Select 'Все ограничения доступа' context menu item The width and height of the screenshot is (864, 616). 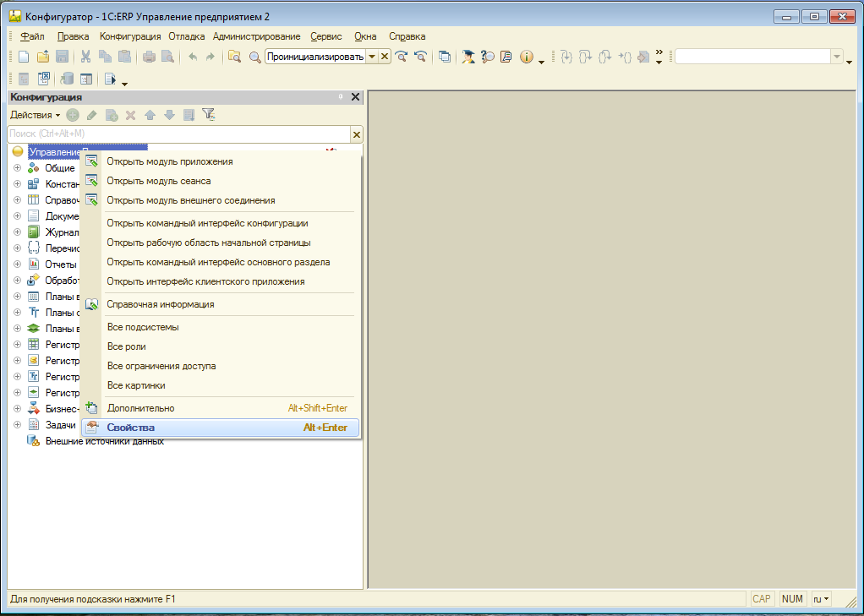pos(221,366)
